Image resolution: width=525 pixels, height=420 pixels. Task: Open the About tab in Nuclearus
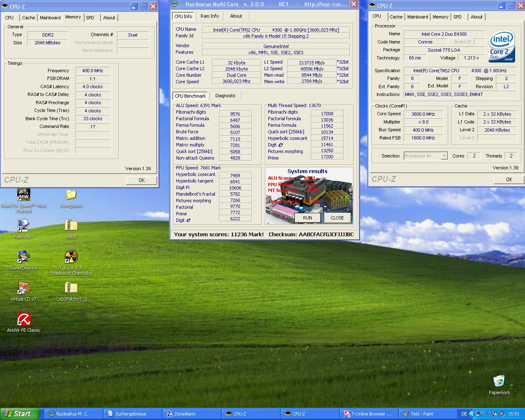click(x=236, y=16)
